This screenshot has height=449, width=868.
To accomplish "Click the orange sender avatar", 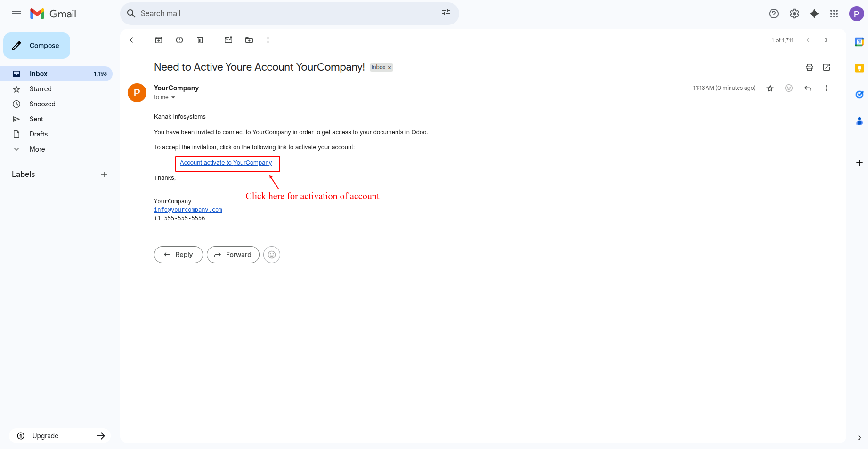I will coord(137,93).
